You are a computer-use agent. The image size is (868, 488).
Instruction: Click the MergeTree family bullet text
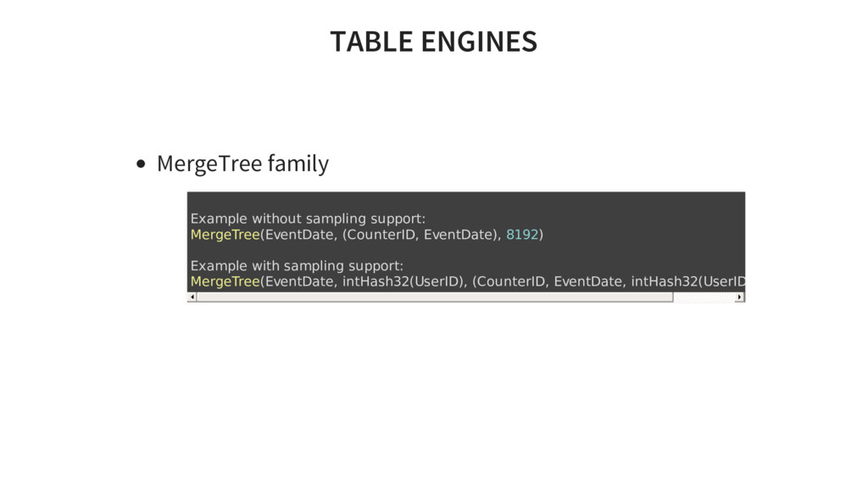coord(242,163)
